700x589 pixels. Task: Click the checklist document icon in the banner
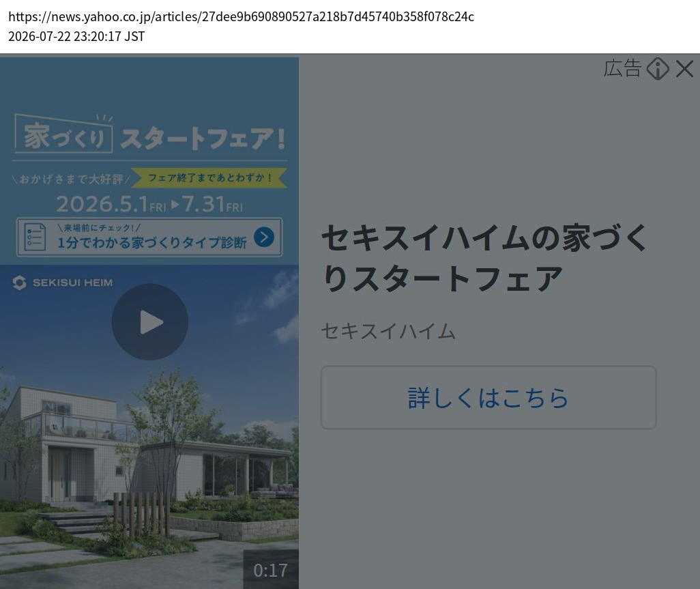35,237
